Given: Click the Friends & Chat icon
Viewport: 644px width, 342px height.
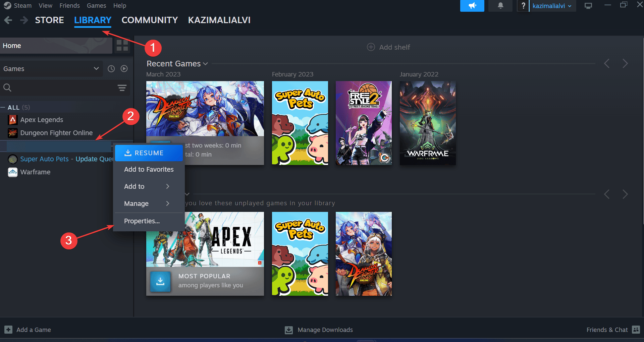Looking at the screenshot, I should click(x=636, y=330).
